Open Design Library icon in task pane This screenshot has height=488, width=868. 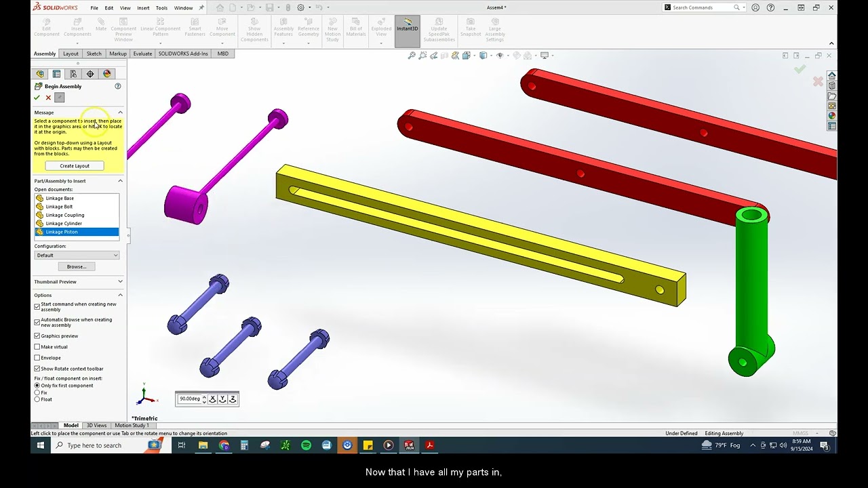831,85
